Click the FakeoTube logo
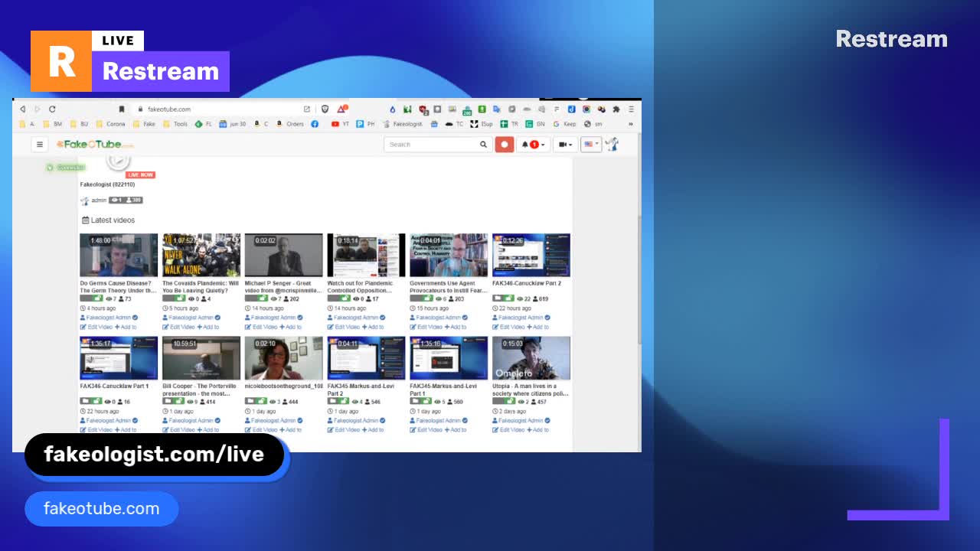Viewport: 980px width, 551px height. click(94, 144)
